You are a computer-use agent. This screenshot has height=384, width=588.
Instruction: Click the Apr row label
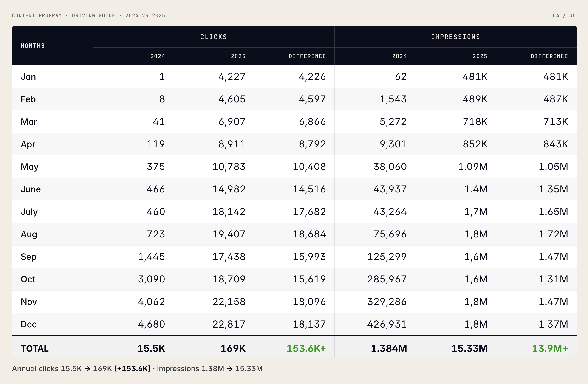28,144
